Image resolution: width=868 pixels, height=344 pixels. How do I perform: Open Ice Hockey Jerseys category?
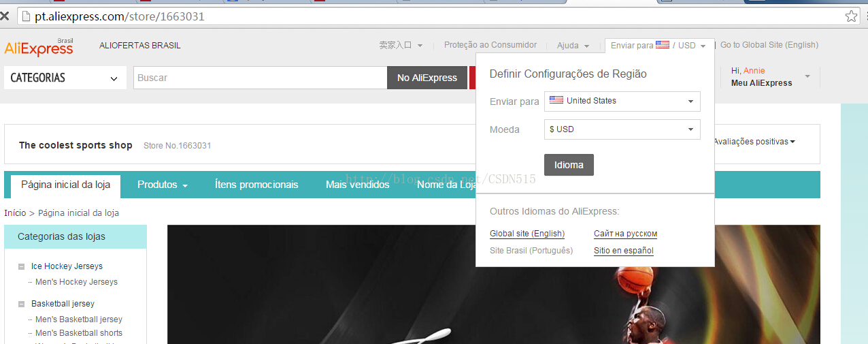coord(67,266)
